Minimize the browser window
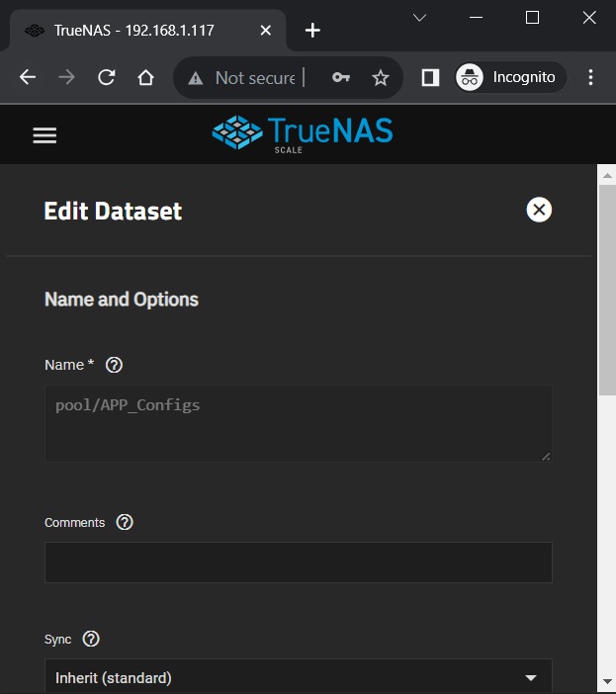 476,18
